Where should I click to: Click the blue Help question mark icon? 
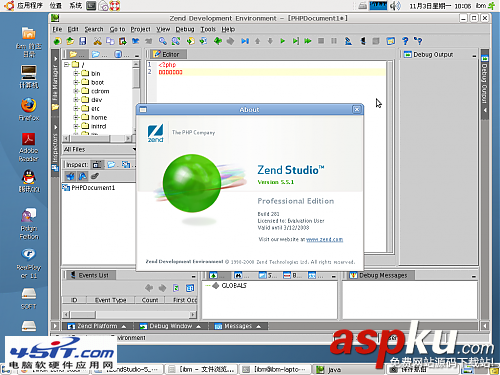tap(405, 41)
